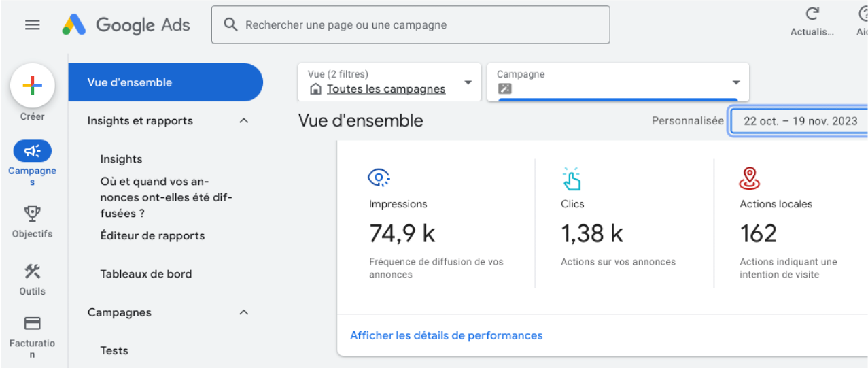Screen dimensions: 868x368
Task: Open the date range '22 oct. – 19 nov. 2023'
Action: [800, 121]
